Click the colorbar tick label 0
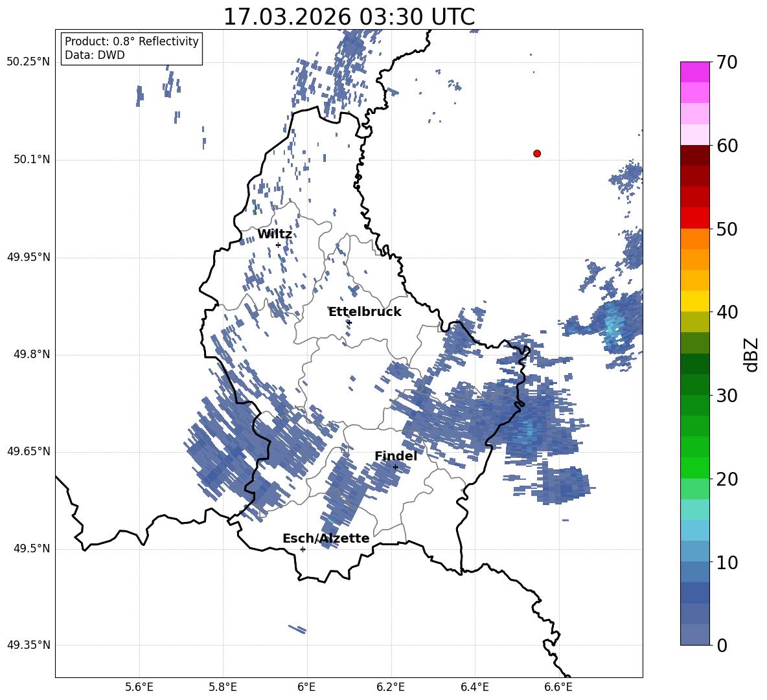767x700 pixels. point(722,646)
